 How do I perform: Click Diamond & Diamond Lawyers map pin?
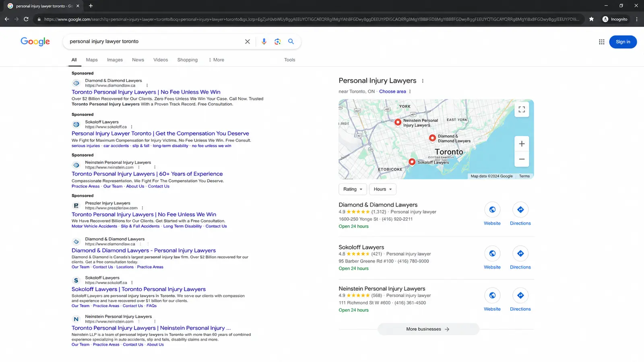432,138
